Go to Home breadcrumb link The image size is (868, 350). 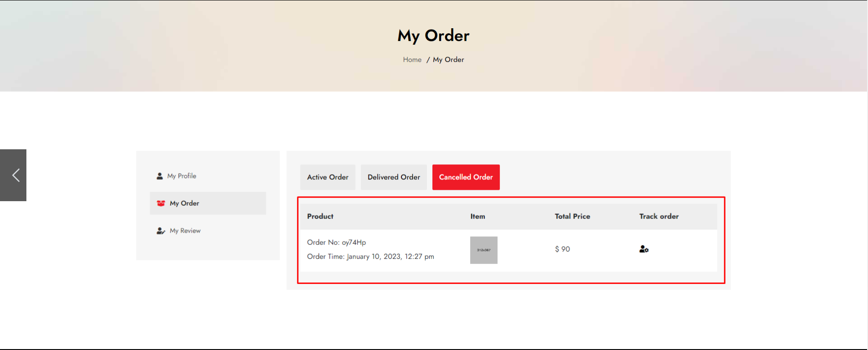(412, 60)
